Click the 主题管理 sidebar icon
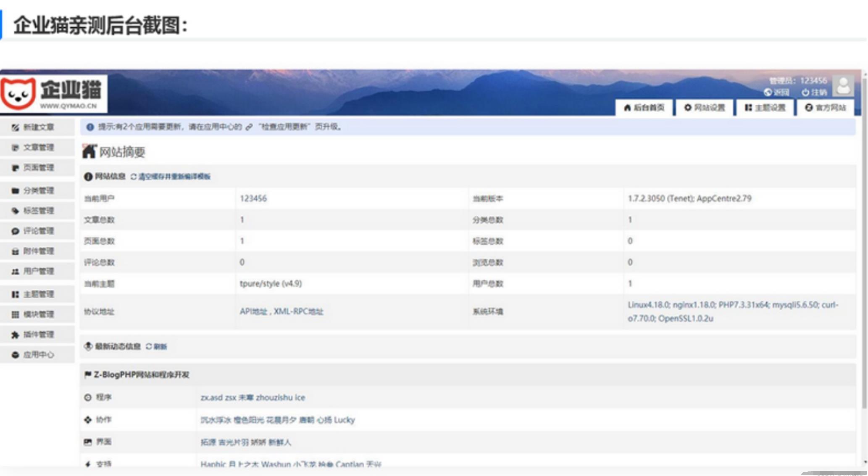Image resolution: width=868 pixels, height=476 pixels. (15, 294)
